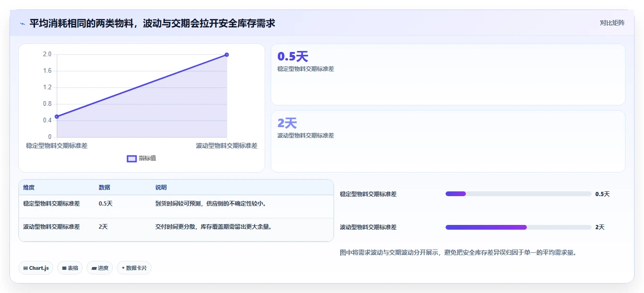The image size is (644, 293).
Task: Click the 表格 tag chip
Action: point(70,268)
